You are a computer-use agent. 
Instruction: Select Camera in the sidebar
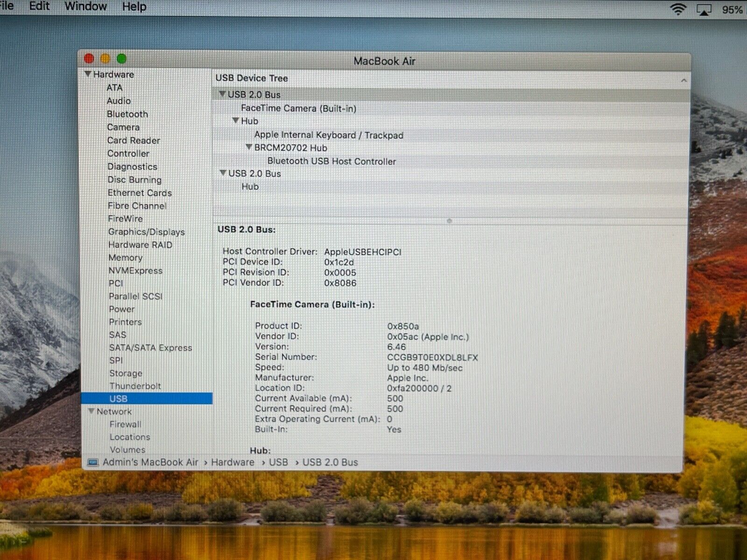pos(123,127)
